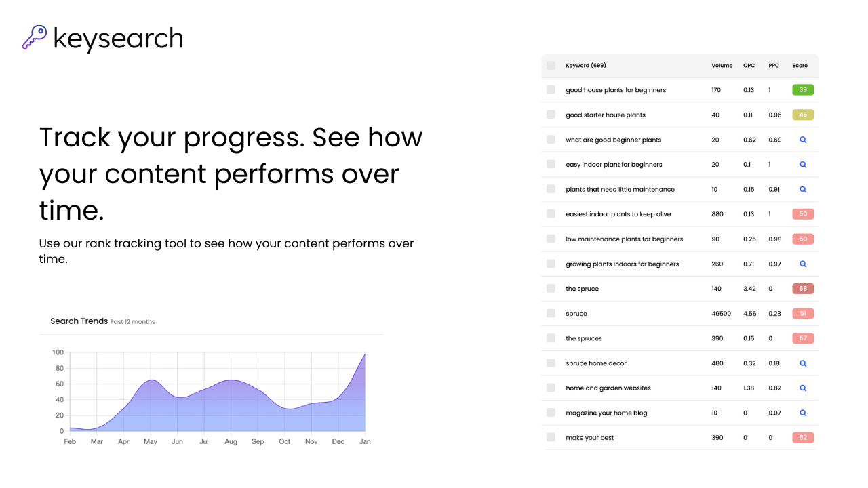
Task: Check score for 'magazine your home blog'
Action: pos(803,413)
